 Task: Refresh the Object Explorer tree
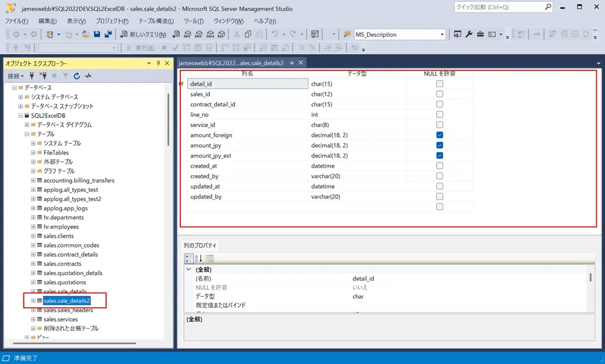[77, 76]
